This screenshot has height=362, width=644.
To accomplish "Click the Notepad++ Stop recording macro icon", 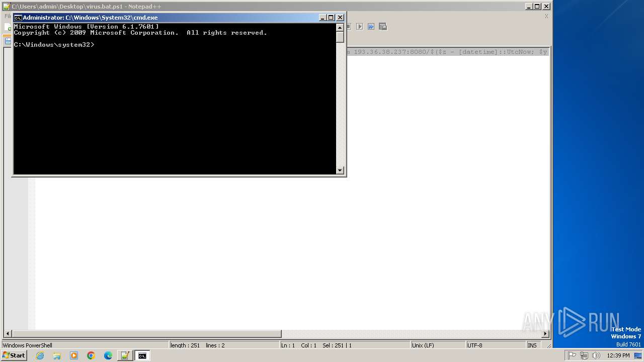I will click(x=349, y=26).
